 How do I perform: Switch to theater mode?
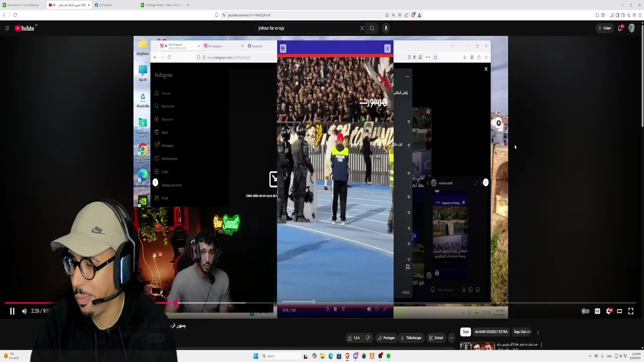[x=619, y=311]
